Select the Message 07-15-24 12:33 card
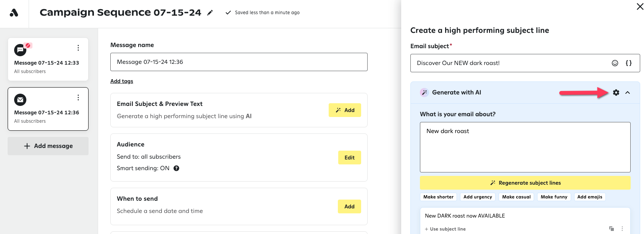 pyautogui.click(x=48, y=59)
